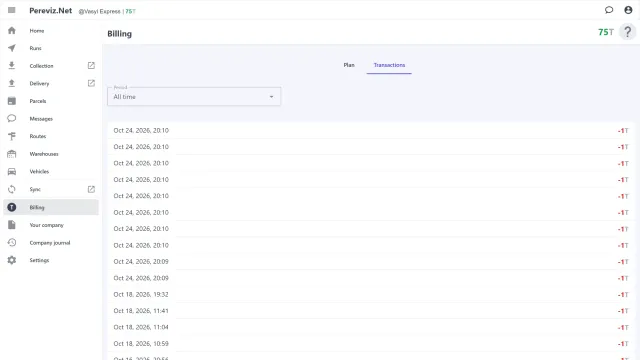Click the Collection sidebar label
Image resolution: width=640 pixels, height=360 pixels.
(x=41, y=66)
